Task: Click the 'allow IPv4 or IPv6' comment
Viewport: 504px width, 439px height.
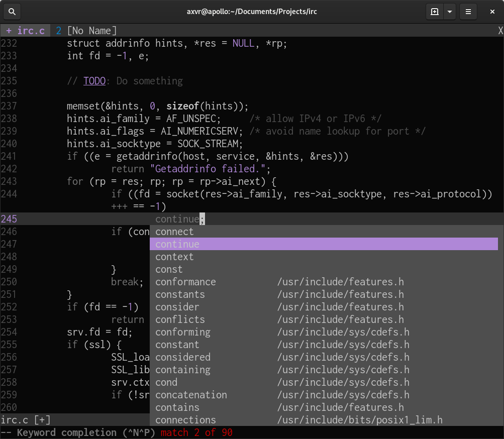Action: tap(316, 118)
